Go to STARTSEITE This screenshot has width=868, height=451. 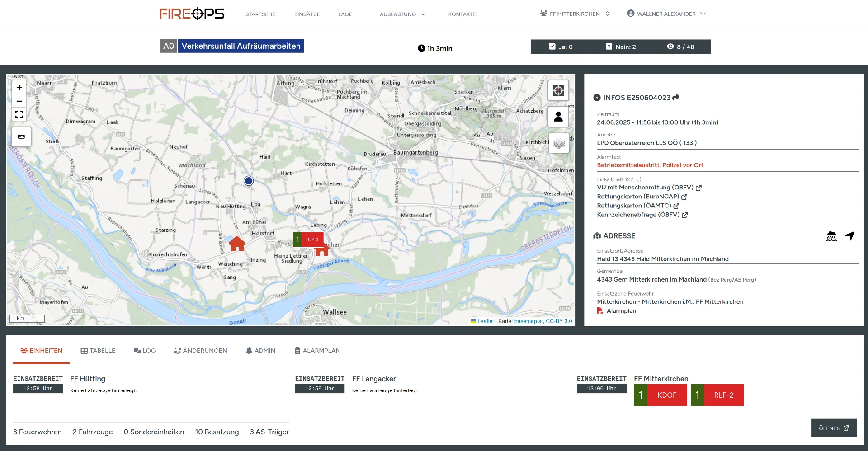260,14
